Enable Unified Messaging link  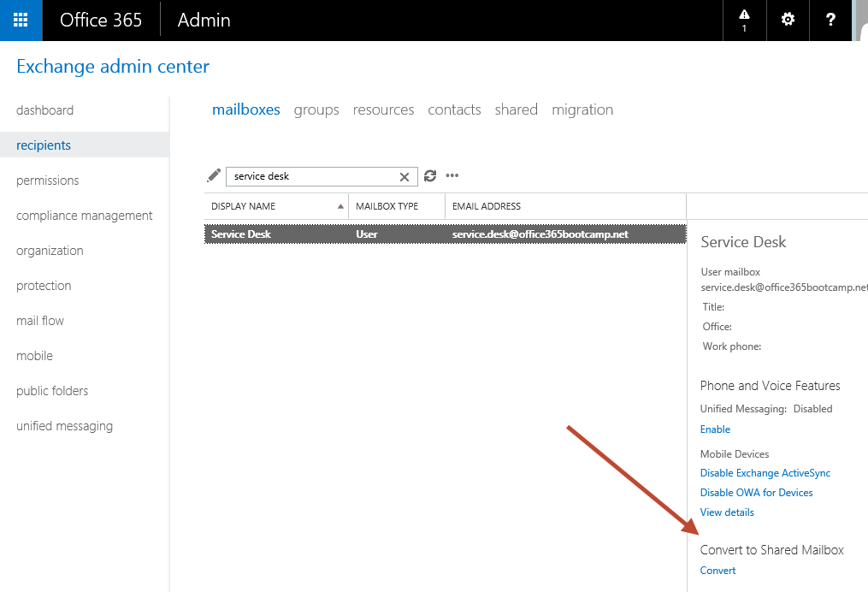click(x=715, y=429)
